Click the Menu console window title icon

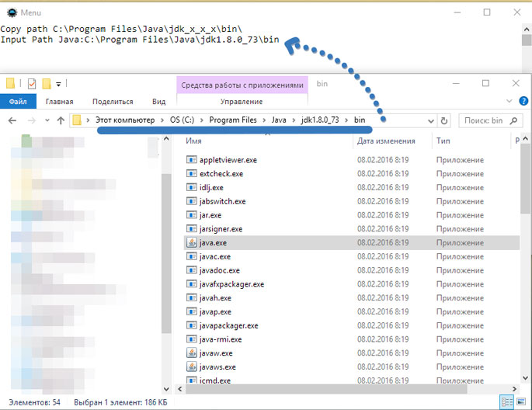click(x=12, y=12)
